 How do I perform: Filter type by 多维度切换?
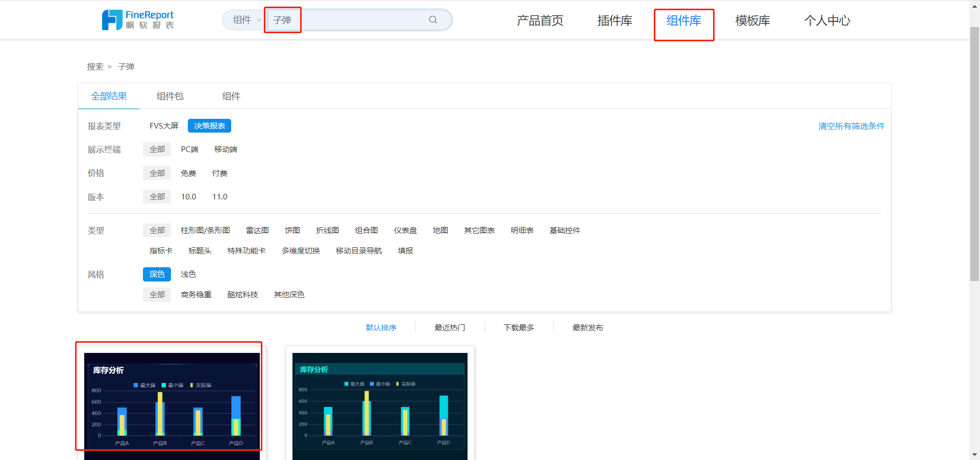[x=301, y=251]
